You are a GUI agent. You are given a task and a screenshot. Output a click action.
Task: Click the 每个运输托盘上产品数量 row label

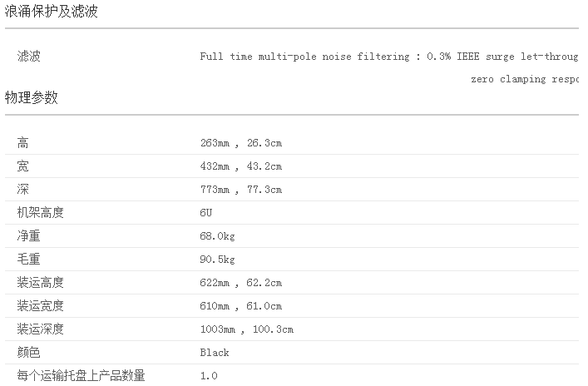tap(76, 376)
